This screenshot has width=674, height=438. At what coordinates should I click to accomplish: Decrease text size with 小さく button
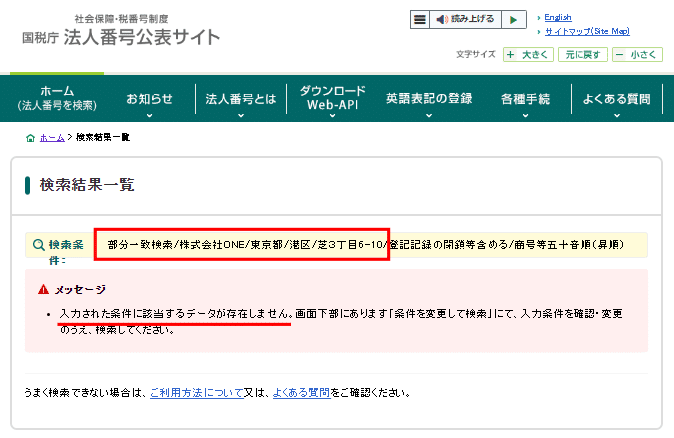[x=636, y=55]
